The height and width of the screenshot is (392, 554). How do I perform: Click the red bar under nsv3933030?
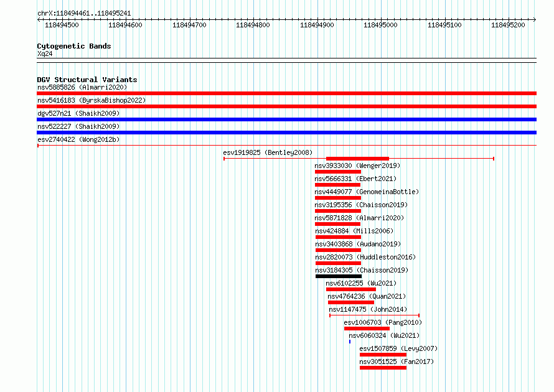[x=338, y=172]
